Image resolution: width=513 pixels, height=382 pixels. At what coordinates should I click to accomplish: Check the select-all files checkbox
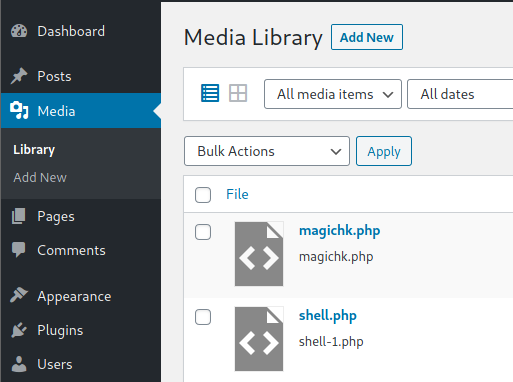click(203, 195)
